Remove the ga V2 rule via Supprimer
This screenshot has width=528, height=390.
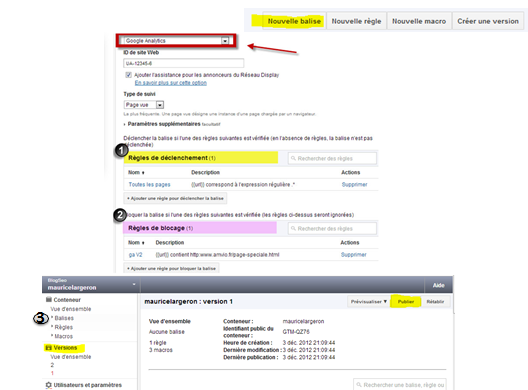354,255
